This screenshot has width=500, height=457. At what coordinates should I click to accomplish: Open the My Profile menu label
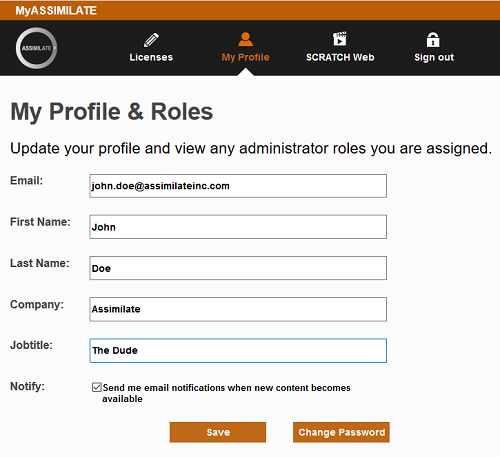pyautogui.click(x=245, y=57)
